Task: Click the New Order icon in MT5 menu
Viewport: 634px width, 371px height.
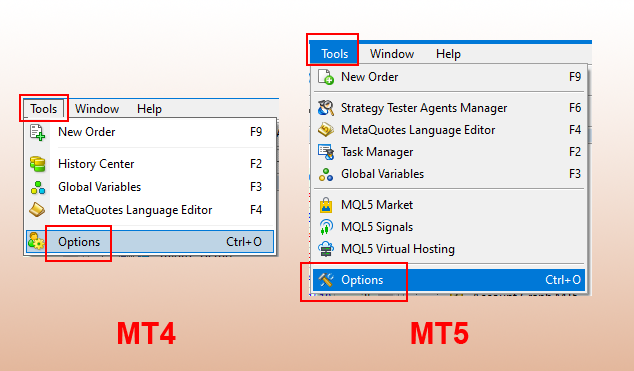Action: click(325, 77)
